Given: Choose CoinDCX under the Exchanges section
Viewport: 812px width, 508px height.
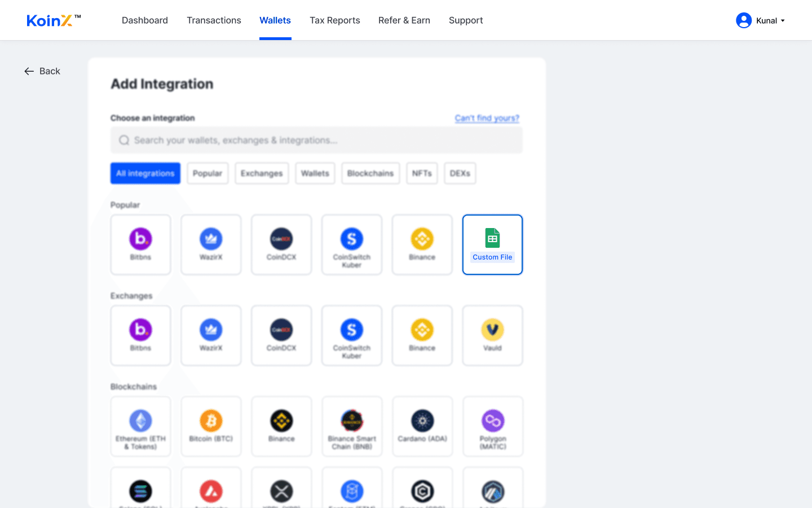Looking at the screenshot, I should click(281, 335).
